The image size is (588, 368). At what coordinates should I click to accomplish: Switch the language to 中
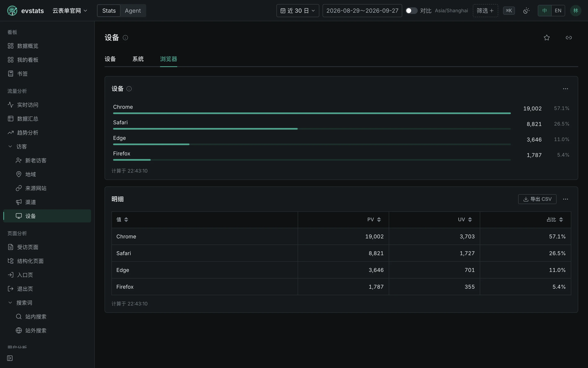click(x=545, y=11)
